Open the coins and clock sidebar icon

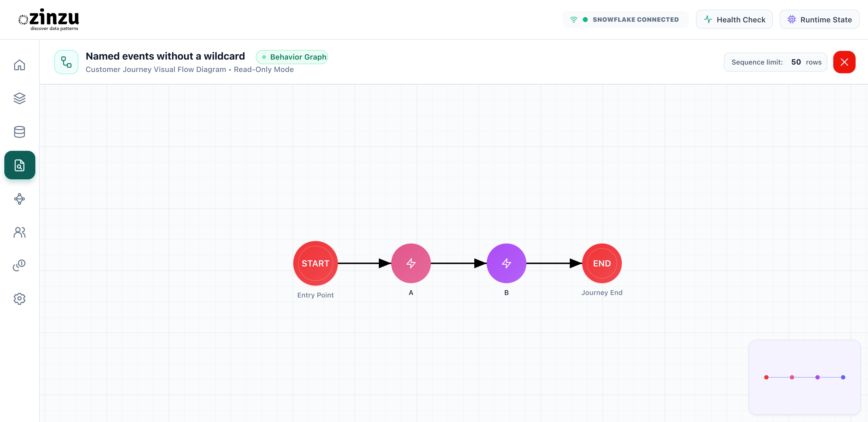coord(20,265)
